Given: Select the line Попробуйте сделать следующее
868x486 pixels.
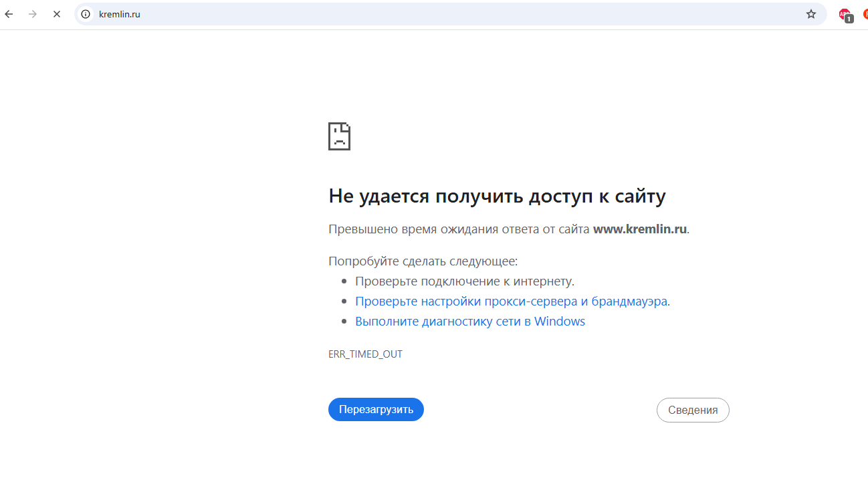Looking at the screenshot, I should tap(423, 261).
